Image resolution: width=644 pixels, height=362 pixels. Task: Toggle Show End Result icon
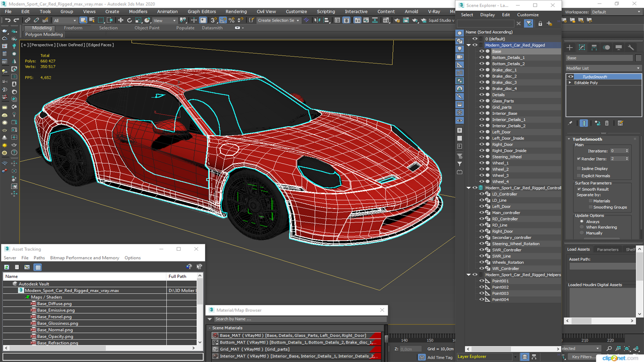pos(584,123)
